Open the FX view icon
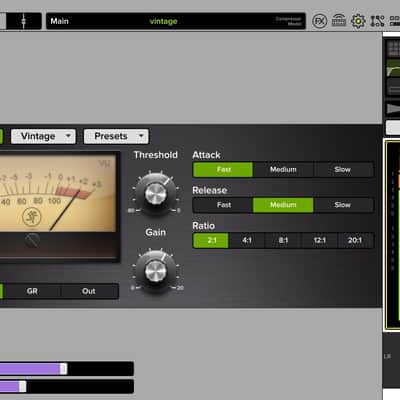The width and height of the screenshot is (400, 400). pos(319,21)
